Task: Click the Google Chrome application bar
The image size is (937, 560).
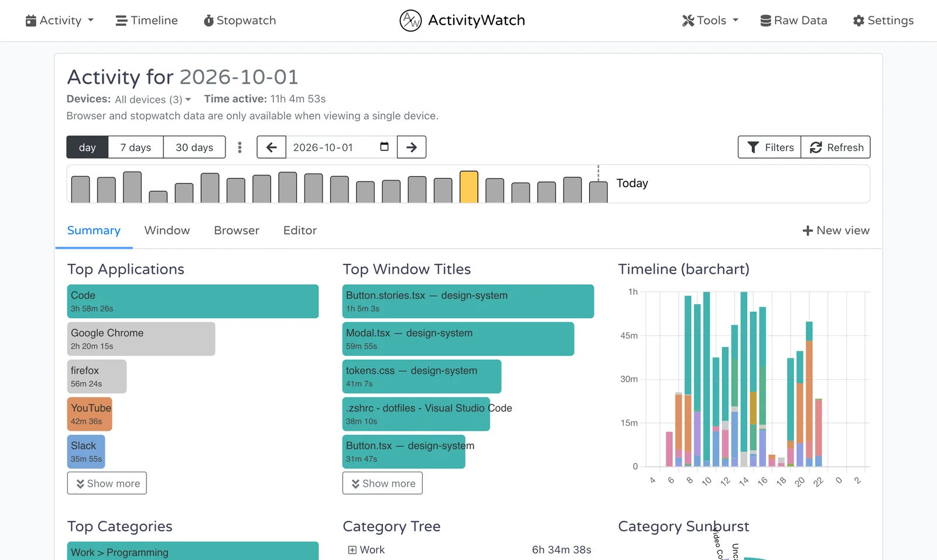Action: coord(141,339)
